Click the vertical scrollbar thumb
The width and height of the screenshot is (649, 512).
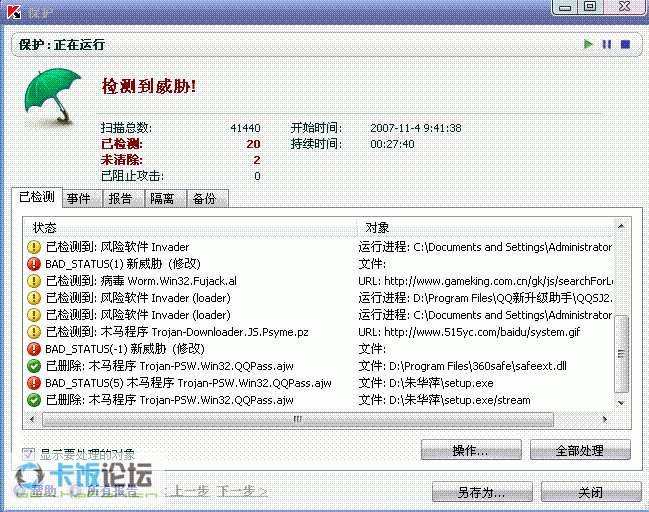click(621, 354)
